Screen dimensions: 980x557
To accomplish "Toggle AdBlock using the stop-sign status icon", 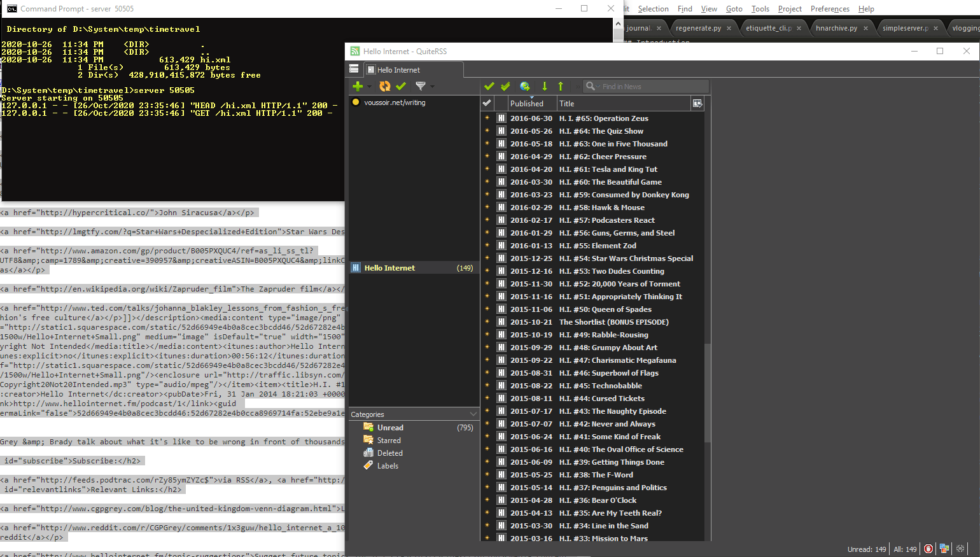I will 928,548.
